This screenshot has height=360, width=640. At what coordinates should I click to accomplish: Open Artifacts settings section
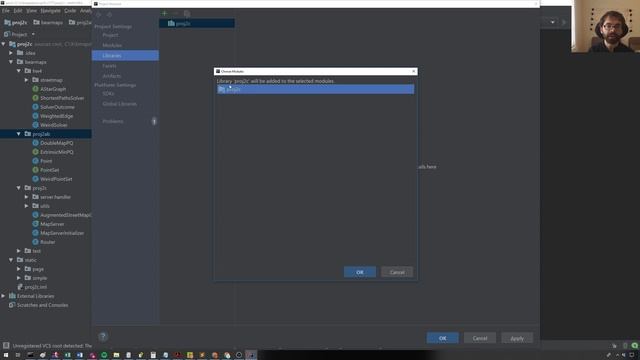[x=111, y=76]
